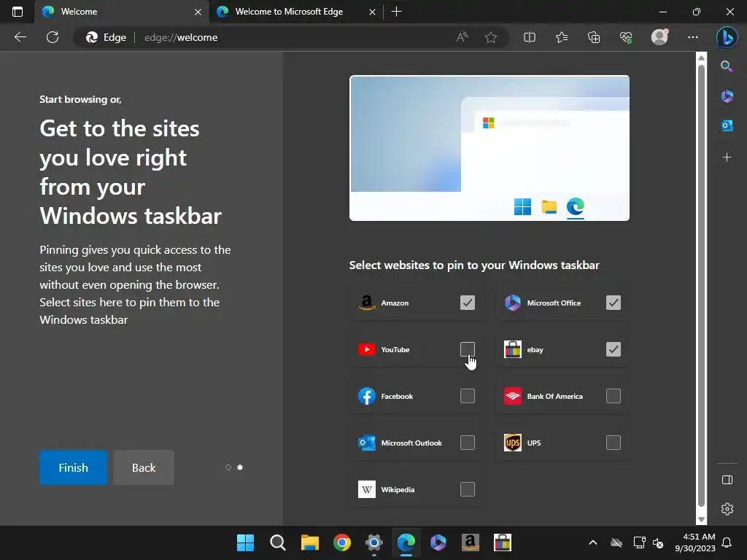Check the Wikipedia pin checkbox
The image size is (747, 560).
pyautogui.click(x=468, y=489)
